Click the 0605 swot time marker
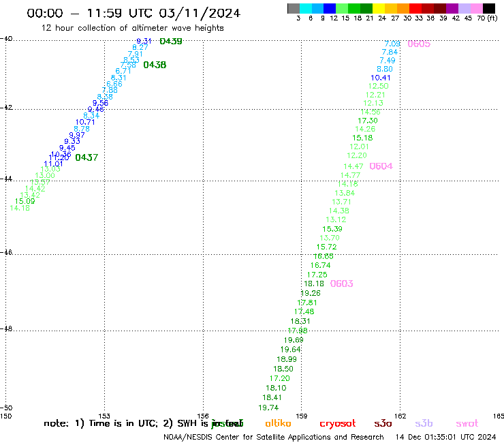The width and height of the screenshot is (504, 443). (x=419, y=44)
